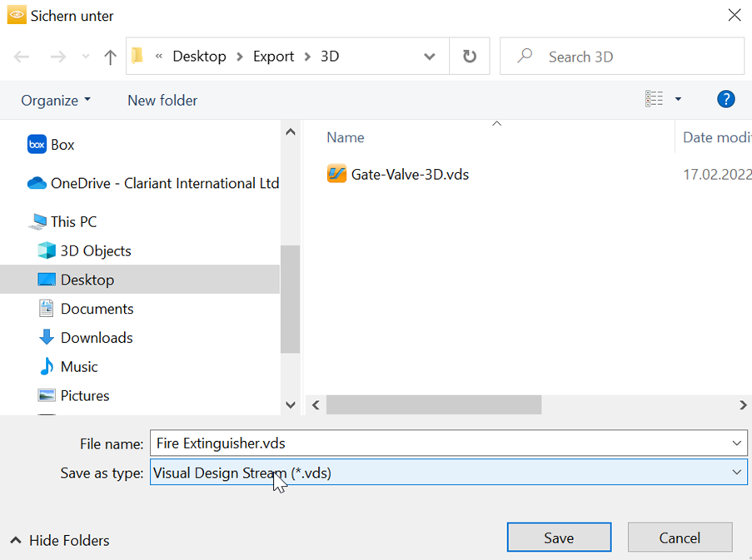The image size is (752, 560).
Task: Expand the File name suggestions dropdown
Action: tap(736, 444)
